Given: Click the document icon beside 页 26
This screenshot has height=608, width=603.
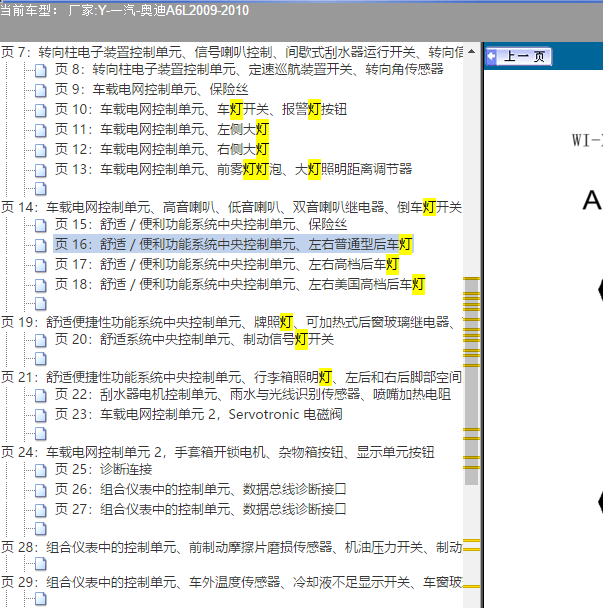Looking at the screenshot, I should 40,491.
